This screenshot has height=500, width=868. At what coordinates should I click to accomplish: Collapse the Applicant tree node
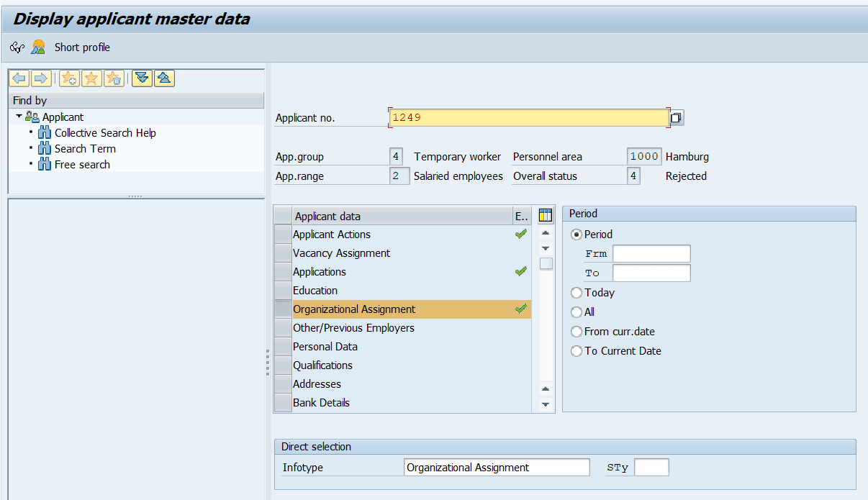pyautogui.click(x=19, y=117)
